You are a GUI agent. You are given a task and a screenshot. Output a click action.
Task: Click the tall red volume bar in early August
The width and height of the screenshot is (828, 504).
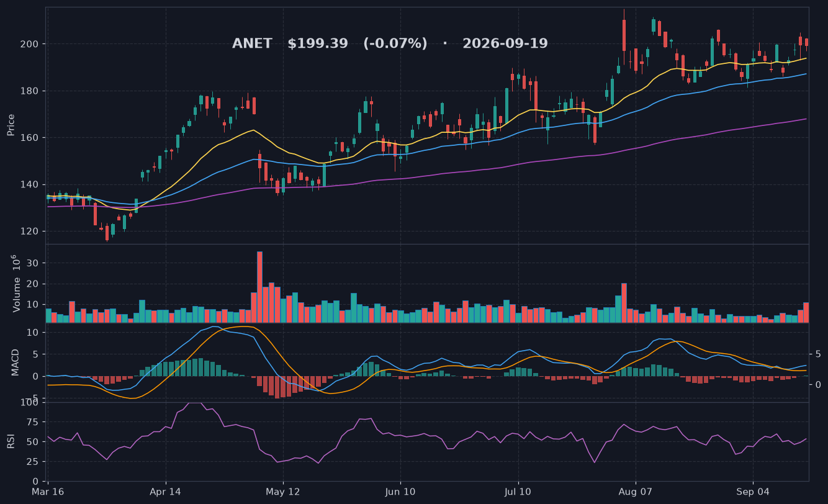click(624, 303)
